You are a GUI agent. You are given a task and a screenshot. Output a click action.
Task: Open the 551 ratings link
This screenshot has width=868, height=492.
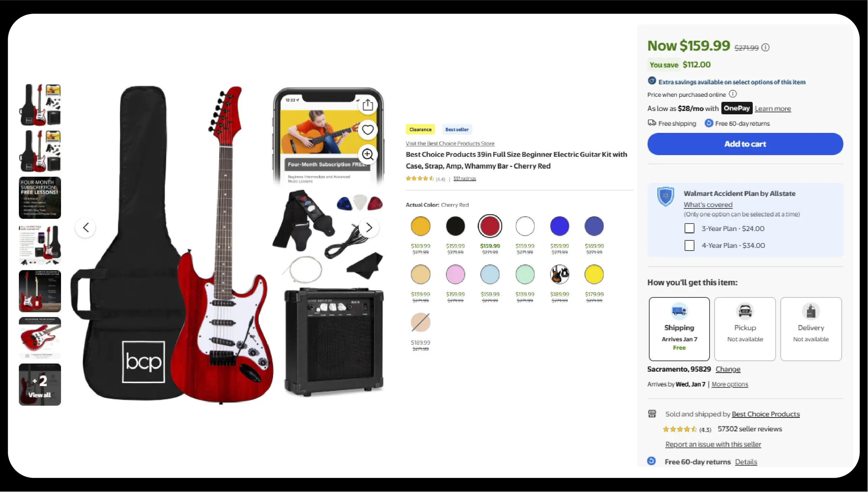(465, 178)
